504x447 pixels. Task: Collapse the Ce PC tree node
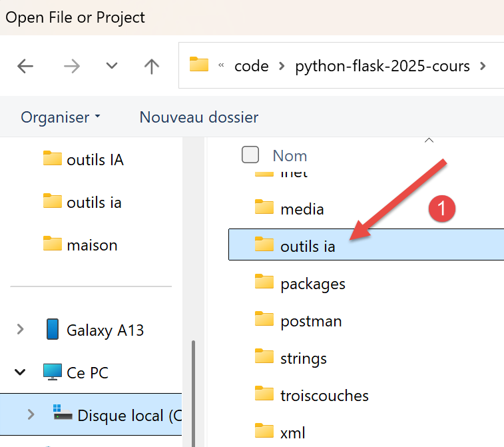point(21,372)
